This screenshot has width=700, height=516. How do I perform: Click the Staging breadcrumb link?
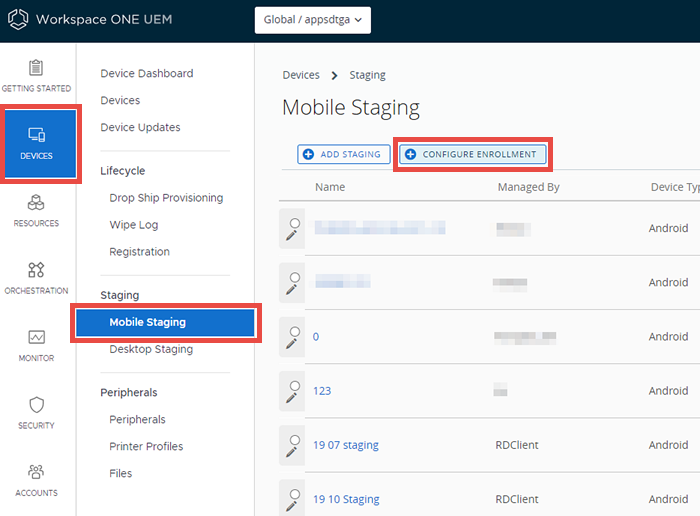click(x=367, y=75)
